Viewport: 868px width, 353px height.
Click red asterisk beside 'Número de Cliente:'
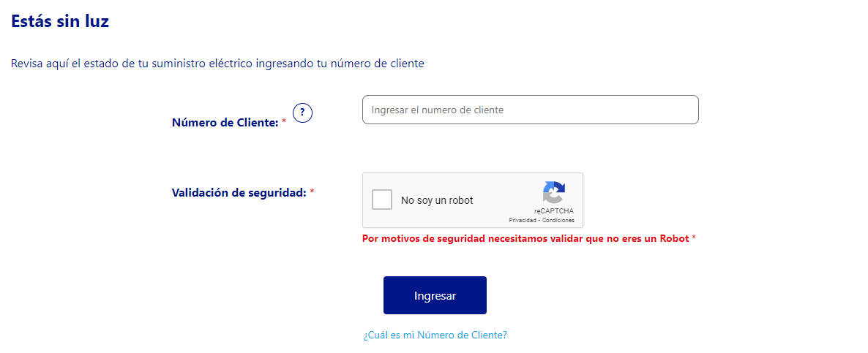[x=284, y=121]
